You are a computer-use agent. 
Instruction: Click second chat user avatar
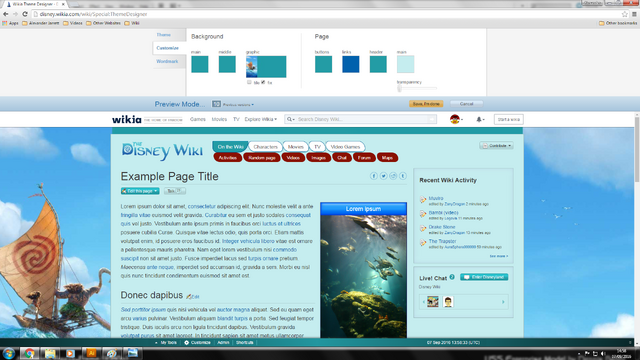(x=448, y=302)
